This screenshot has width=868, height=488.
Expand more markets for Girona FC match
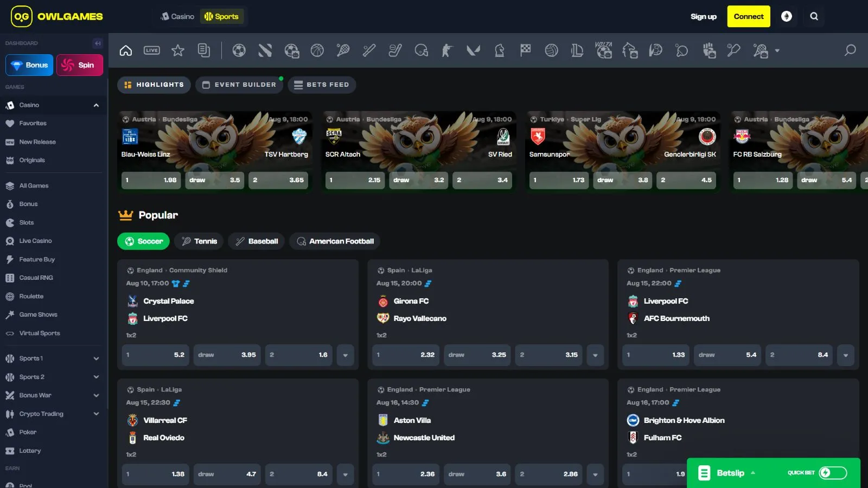click(595, 355)
